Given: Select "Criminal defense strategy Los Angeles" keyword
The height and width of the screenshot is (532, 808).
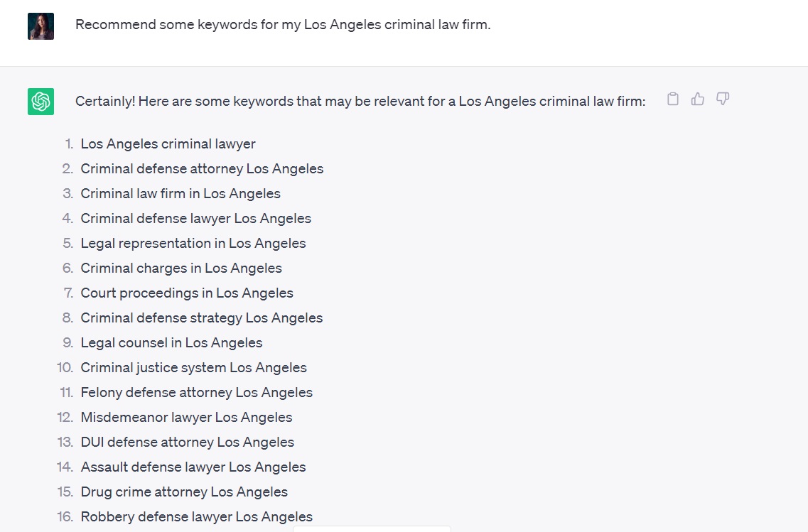Looking at the screenshot, I should 202,318.
